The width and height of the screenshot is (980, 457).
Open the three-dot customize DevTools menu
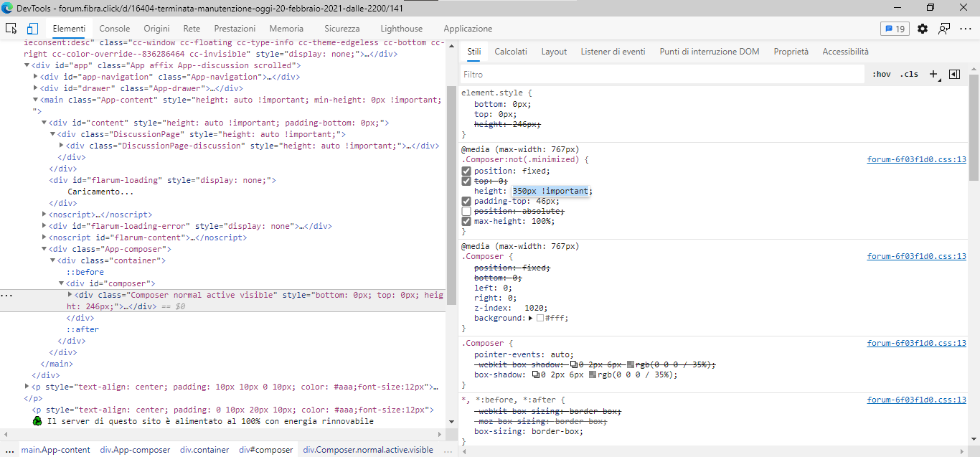pyautogui.click(x=965, y=29)
